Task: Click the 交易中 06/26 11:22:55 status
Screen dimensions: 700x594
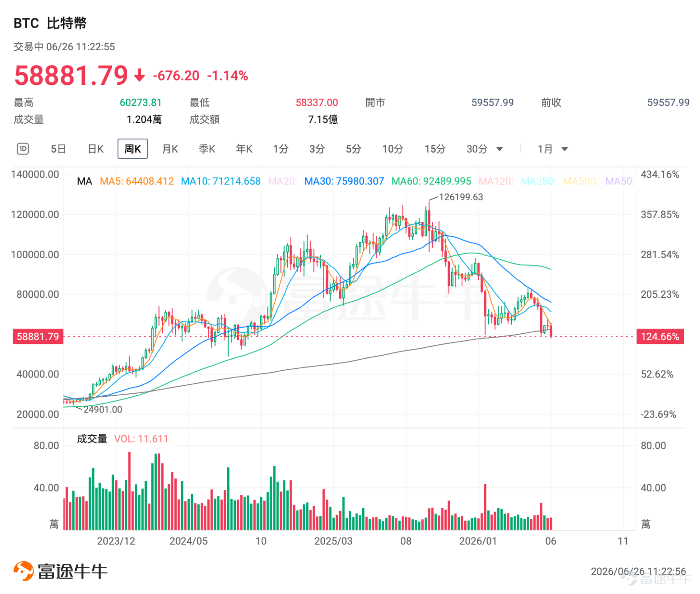Action: tap(64, 47)
